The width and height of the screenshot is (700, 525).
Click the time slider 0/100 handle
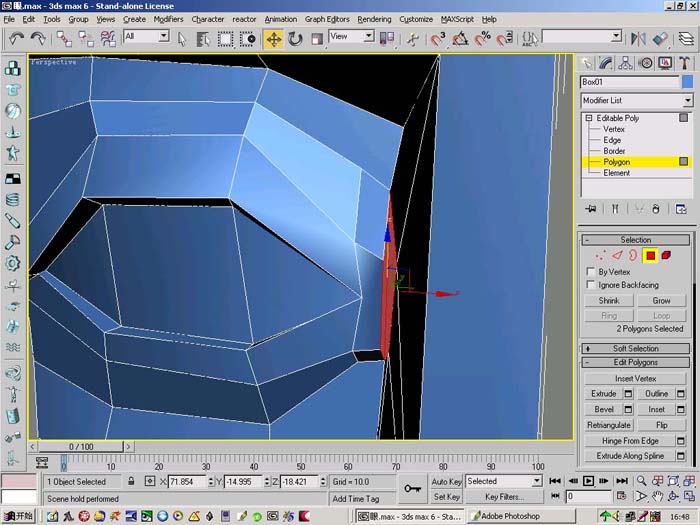[x=81, y=446]
